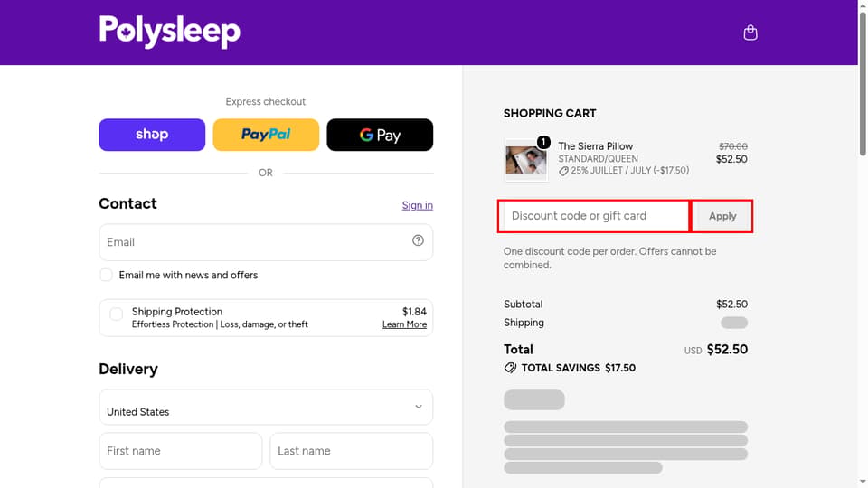The image size is (868, 488).
Task: Click the Total Savings tag icon
Action: pyautogui.click(x=510, y=368)
